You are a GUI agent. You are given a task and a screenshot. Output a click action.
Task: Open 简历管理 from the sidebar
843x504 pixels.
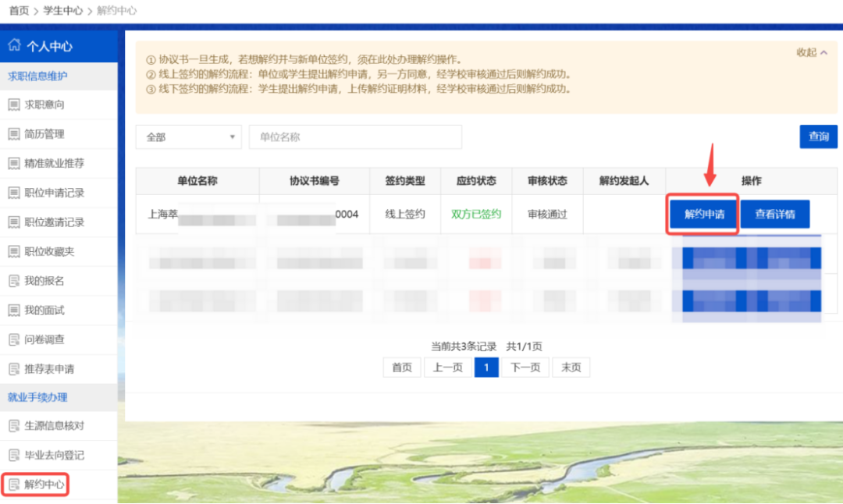click(x=43, y=134)
